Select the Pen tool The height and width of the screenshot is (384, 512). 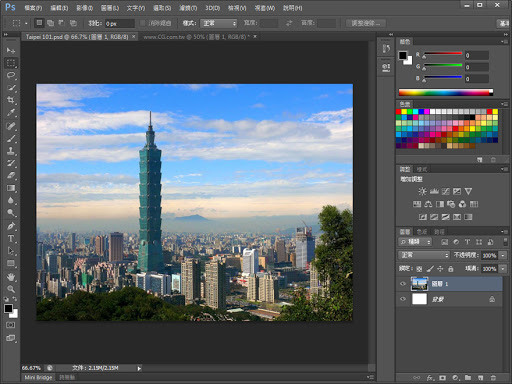11,226
